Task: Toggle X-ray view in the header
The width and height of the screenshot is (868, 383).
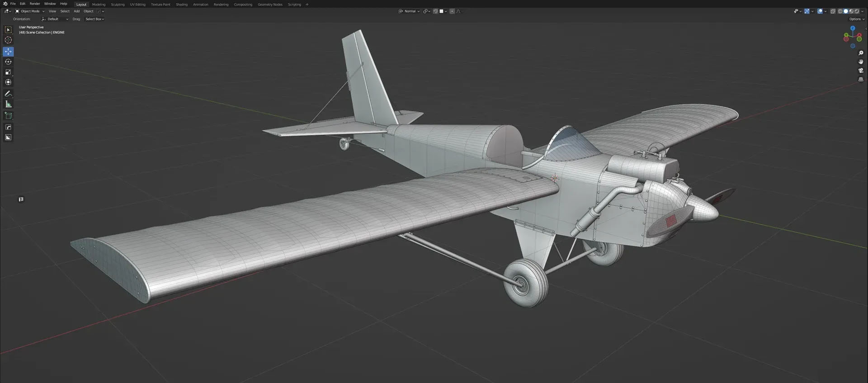Action: click(x=833, y=11)
